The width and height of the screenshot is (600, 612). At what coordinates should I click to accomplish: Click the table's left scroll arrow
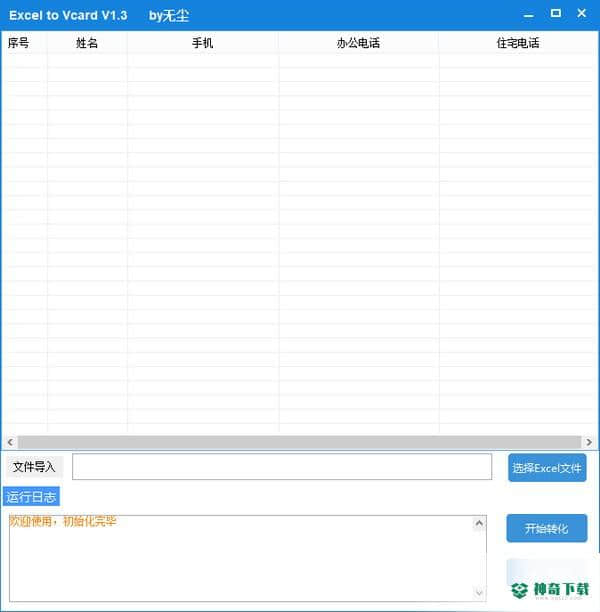pos(10,442)
